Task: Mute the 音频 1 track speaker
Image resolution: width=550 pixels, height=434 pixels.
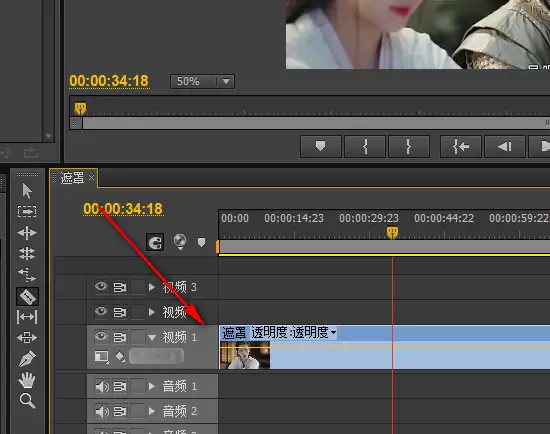Action: pos(102,387)
